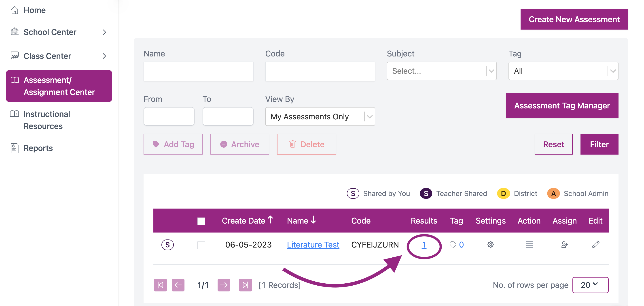Viewport: 644px width, 306px height.
Task: Open the Tag filter dropdown
Action: click(563, 71)
